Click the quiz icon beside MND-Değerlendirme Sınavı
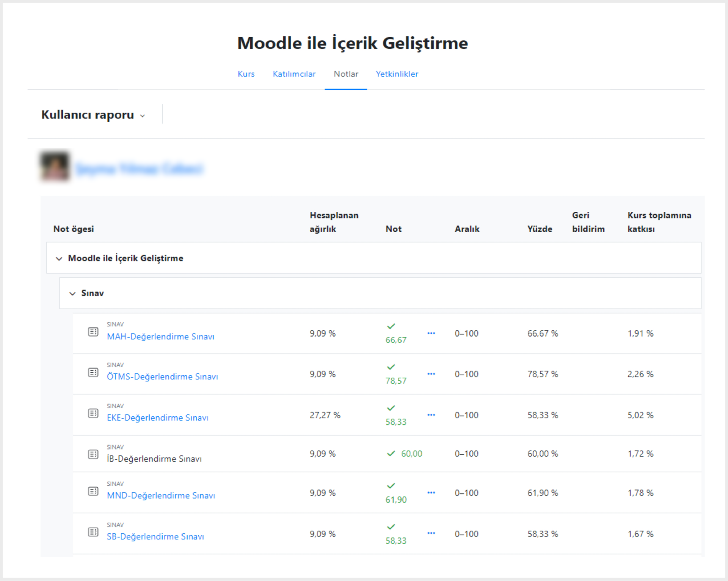 [93, 491]
